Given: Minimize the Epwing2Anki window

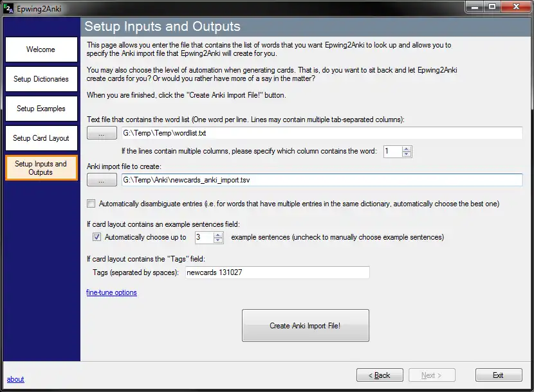Looking at the screenshot, I should pos(475,7).
